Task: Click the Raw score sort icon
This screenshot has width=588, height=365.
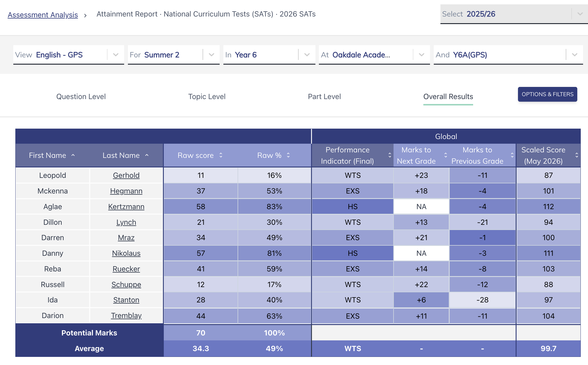Action: point(221,155)
